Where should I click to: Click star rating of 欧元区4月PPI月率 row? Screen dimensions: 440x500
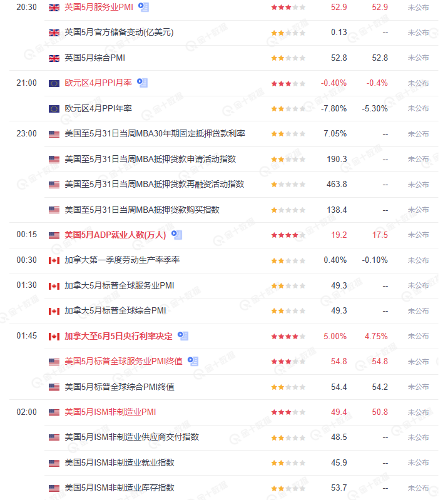point(288,83)
